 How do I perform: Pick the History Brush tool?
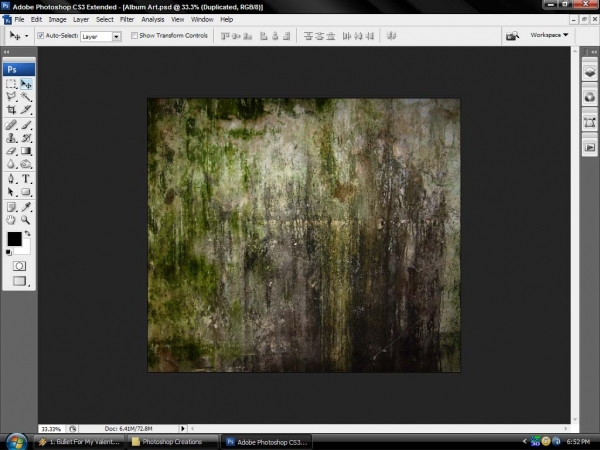(x=26, y=138)
